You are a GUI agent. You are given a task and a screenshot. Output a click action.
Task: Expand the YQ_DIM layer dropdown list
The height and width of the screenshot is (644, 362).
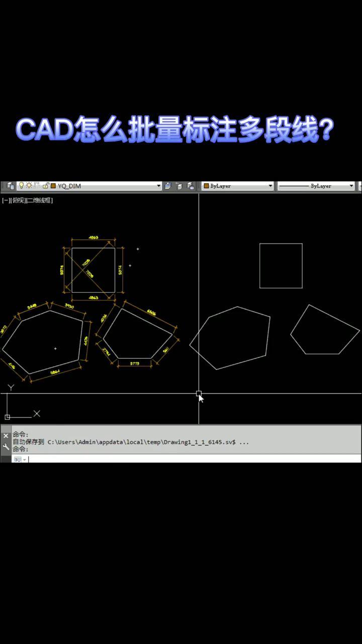[x=159, y=186]
